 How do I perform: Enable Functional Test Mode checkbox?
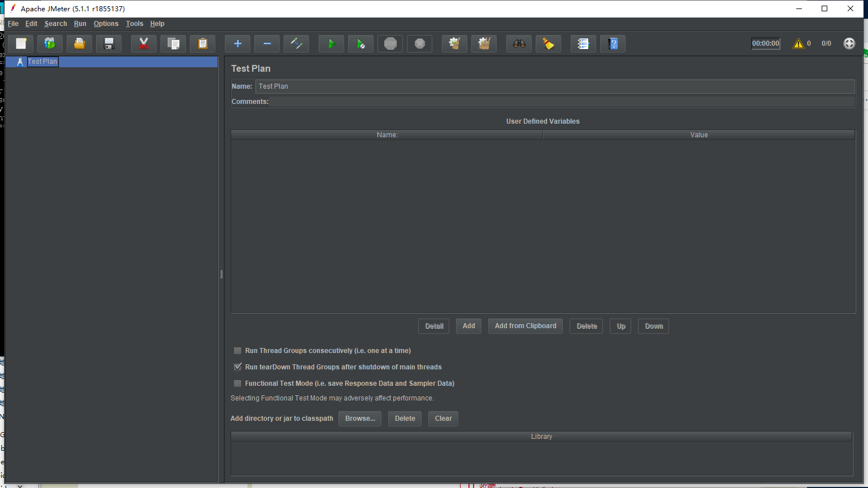(x=238, y=384)
